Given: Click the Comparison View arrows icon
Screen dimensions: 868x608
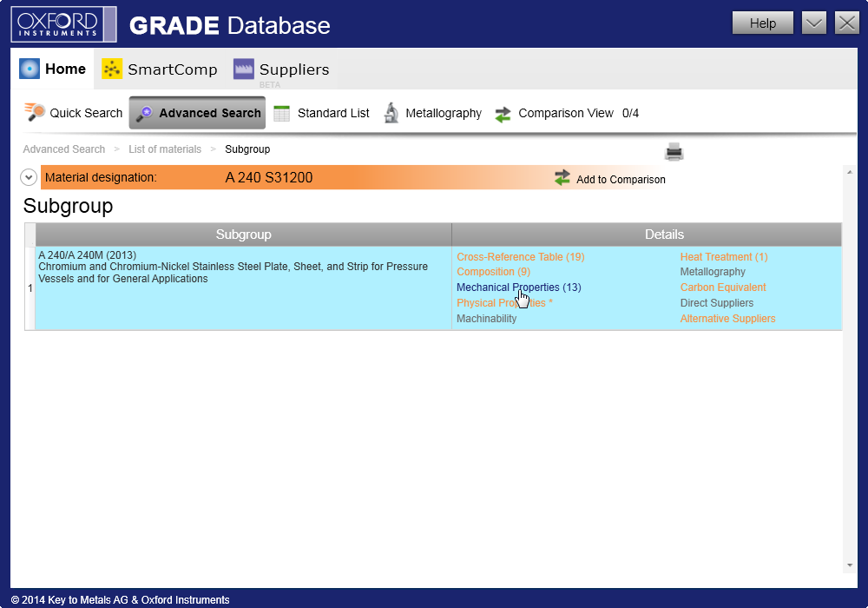Looking at the screenshot, I should [503, 114].
